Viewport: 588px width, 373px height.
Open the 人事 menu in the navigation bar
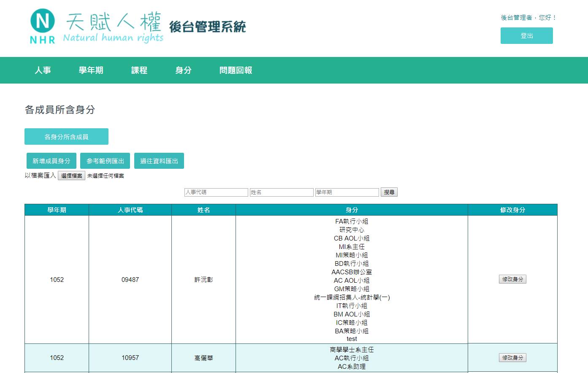[43, 70]
